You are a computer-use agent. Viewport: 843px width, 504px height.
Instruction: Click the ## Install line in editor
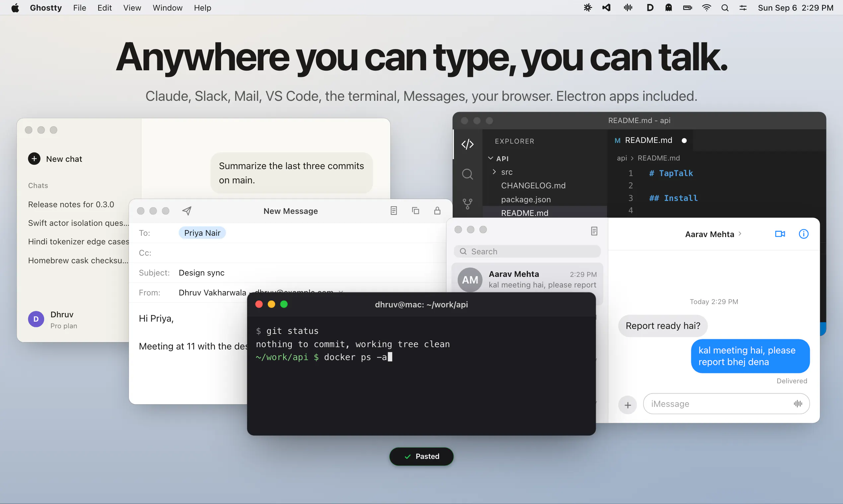point(673,198)
